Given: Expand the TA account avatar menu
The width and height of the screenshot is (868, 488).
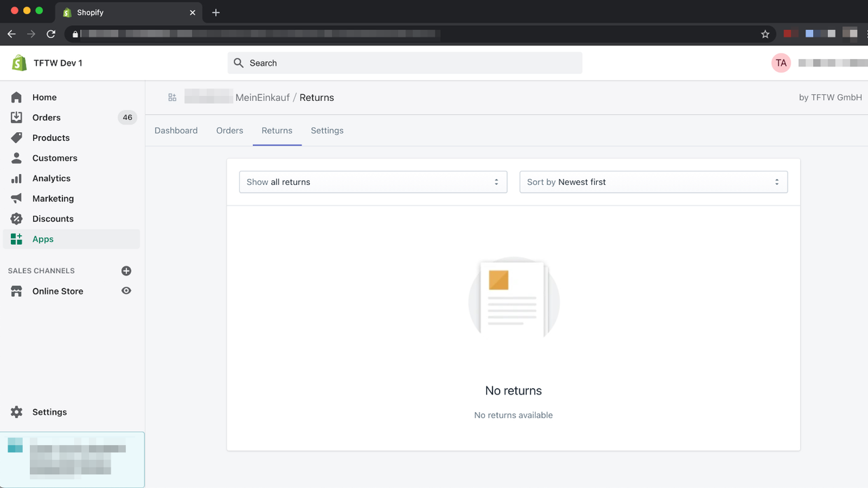Looking at the screenshot, I should pyautogui.click(x=781, y=62).
